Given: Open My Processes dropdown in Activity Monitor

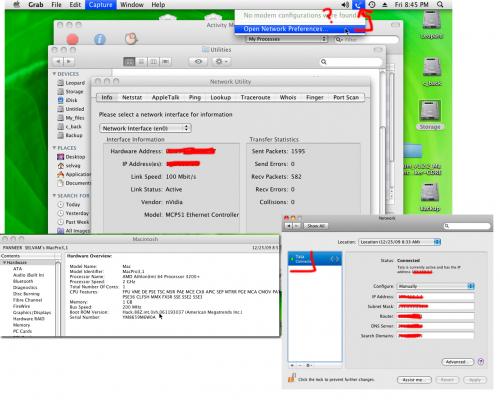Looking at the screenshot, I should (x=286, y=39).
